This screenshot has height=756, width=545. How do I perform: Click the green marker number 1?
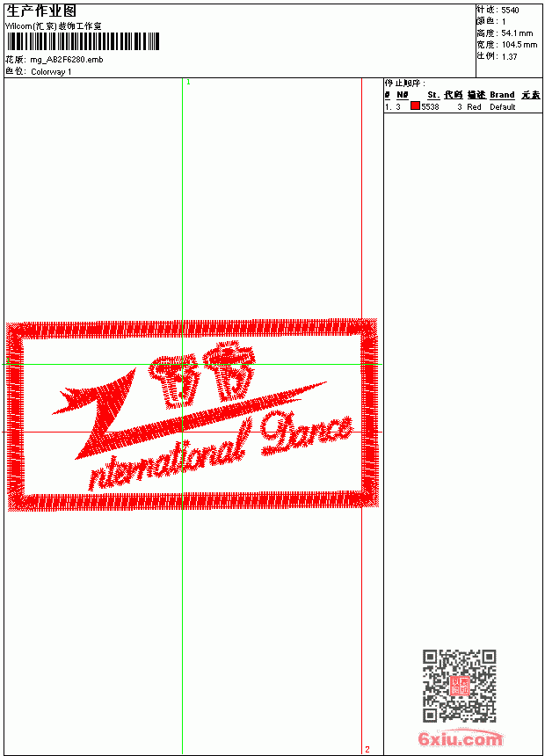(x=189, y=83)
